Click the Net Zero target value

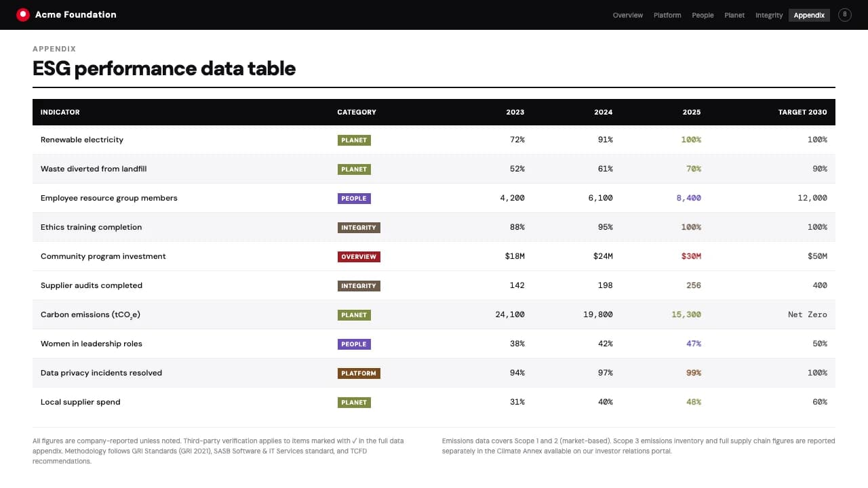point(808,314)
